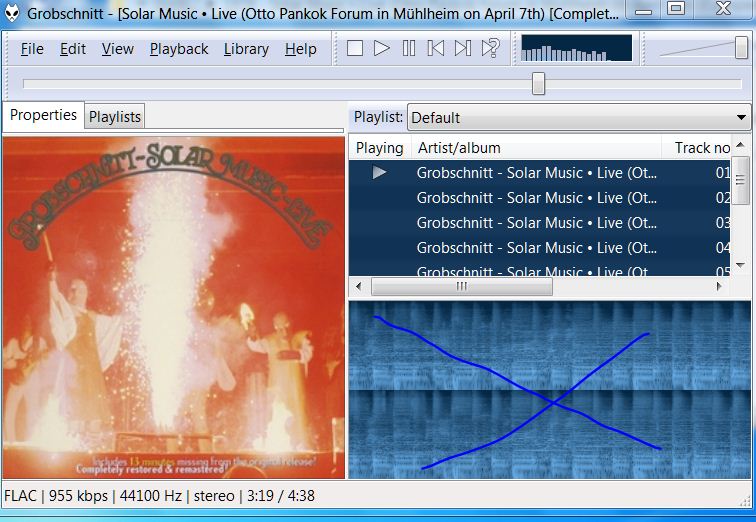Viewport: 756px width, 522px height.
Task: Click the seek bar slider handle
Action: [538, 83]
